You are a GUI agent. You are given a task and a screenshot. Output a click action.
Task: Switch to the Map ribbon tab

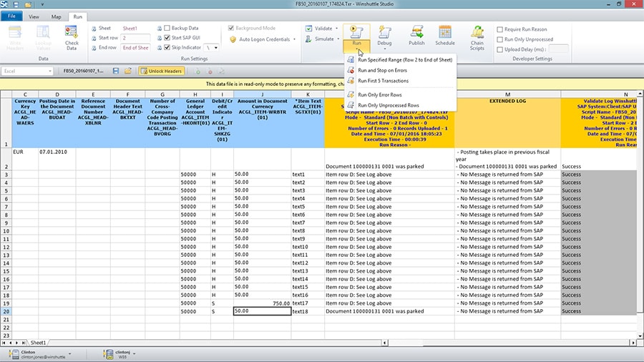[x=56, y=16]
